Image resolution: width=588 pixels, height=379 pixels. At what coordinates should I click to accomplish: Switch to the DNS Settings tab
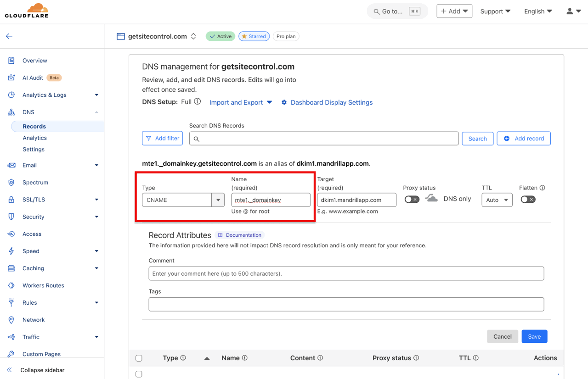33,149
